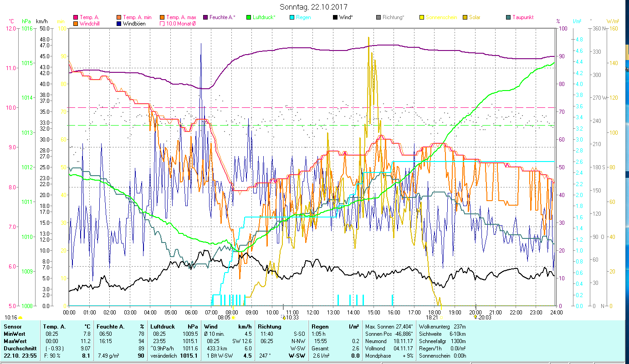Viewport: 629px width, 364px height.
Task: Click the "247 °" direction value
Action: 266,356
